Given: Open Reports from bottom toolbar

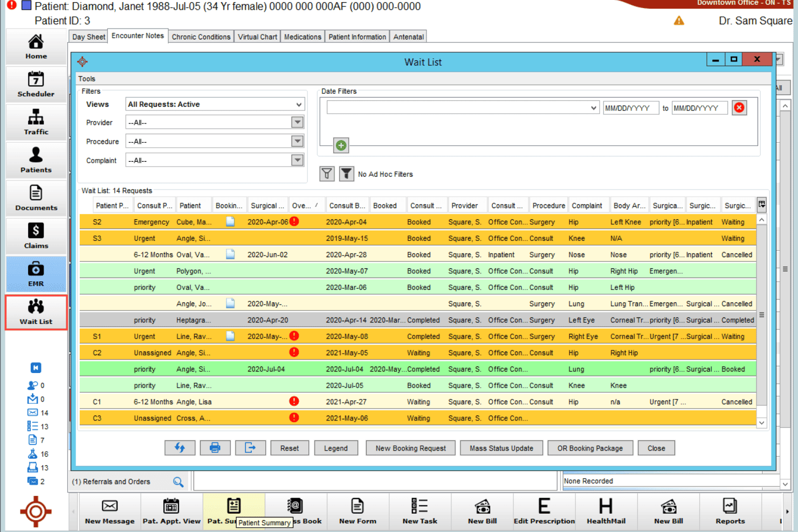Looking at the screenshot, I should point(730,511).
